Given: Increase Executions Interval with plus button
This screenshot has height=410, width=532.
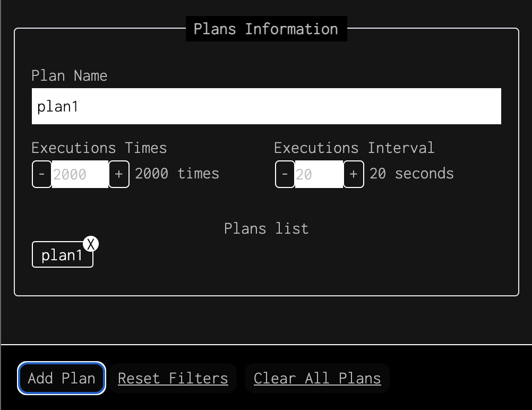Looking at the screenshot, I should click(x=354, y=174).
